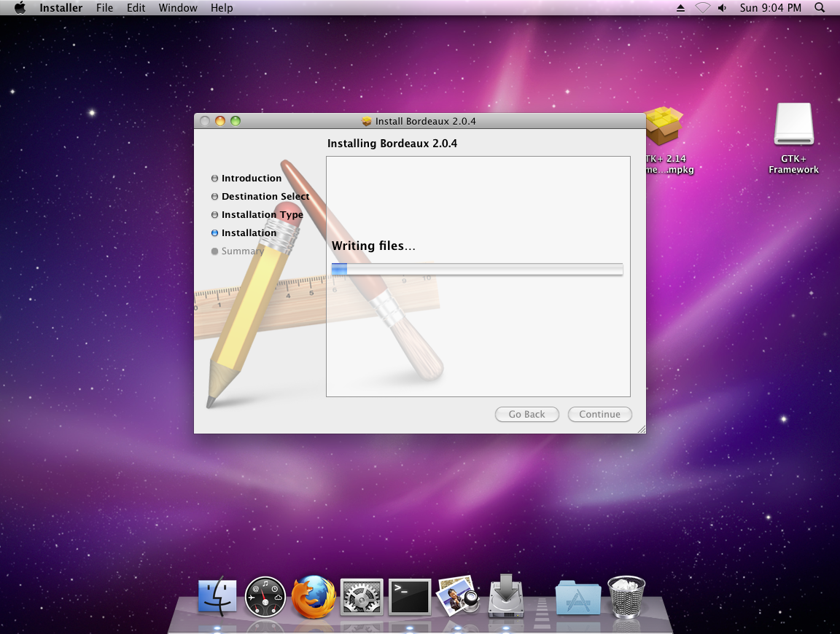Click the Introduction step bullet

pyautogui.click(x=215, y=179)
